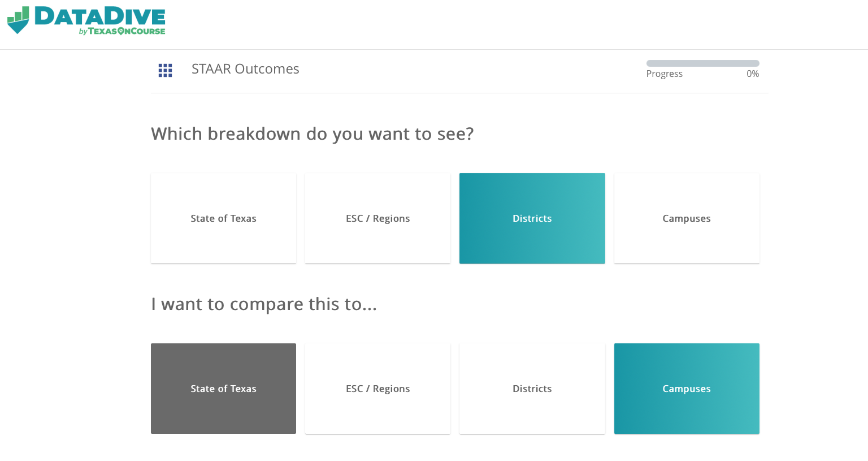
Task: Choose Districts in the comparison row
Action: (x=532, y=389)
